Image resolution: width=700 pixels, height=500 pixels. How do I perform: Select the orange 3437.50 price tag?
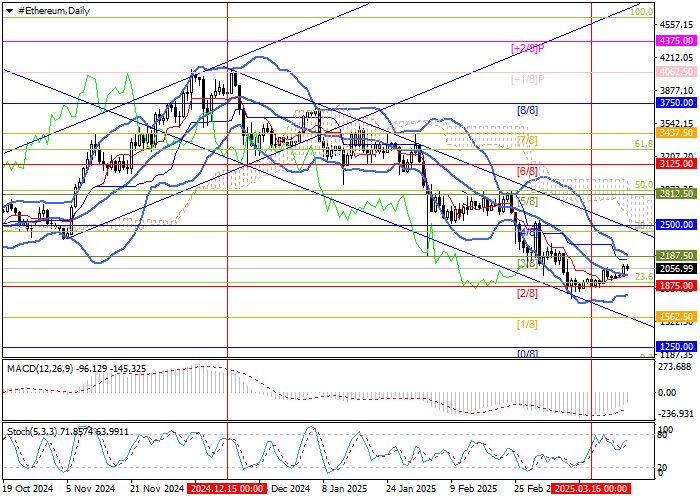(x=677, y=132)
